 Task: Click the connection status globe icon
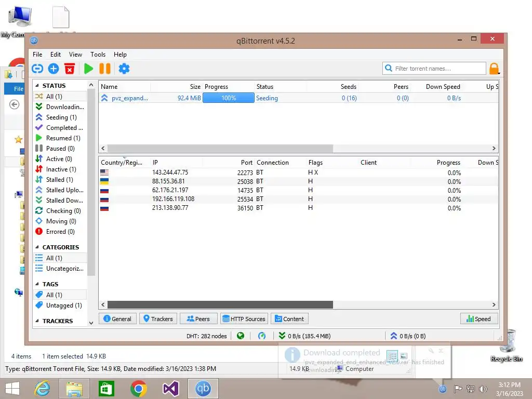click(241, 336)
